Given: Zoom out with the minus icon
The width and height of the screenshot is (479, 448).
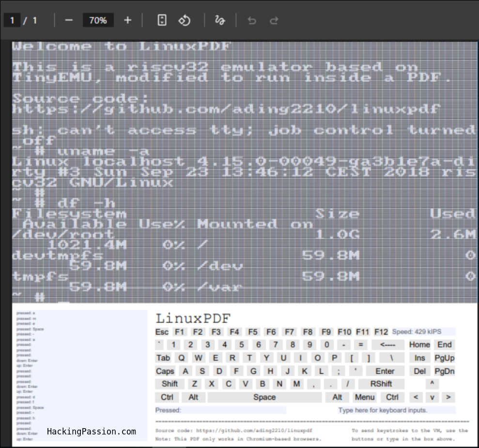Looking at the screenshot, I should click(x=69, y=20).
